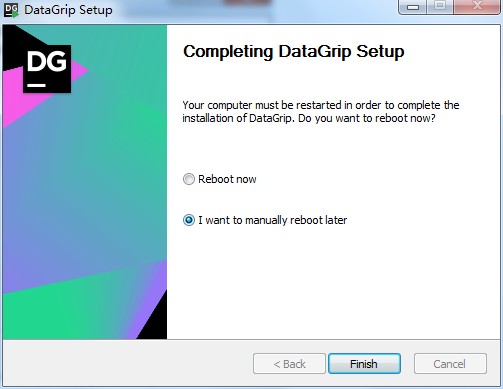Viewport: 503px width, 389px height.
Task: Close the DataGrip Setup window
Action: pyautogui.click(x=477, y=6)
